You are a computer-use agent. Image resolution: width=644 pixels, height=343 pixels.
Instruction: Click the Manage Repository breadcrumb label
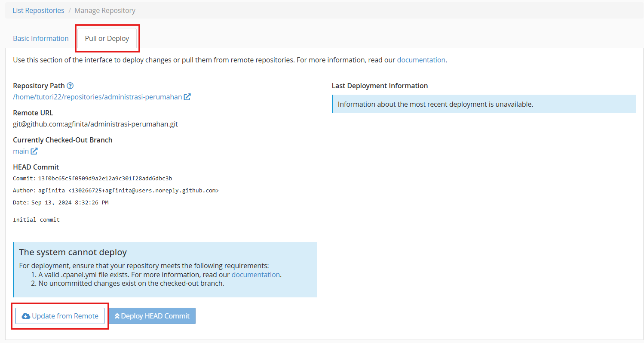click(104, 10)
